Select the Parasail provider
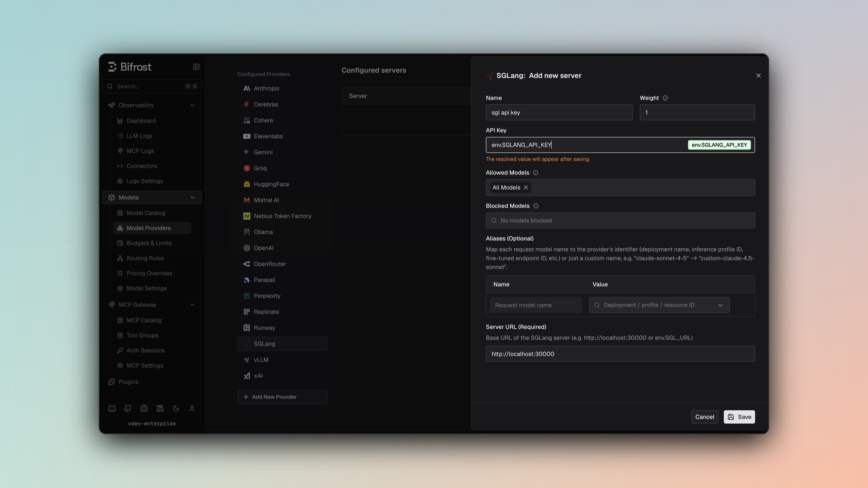The width and height of the screenshot is (868, 488). click(282, 280)
